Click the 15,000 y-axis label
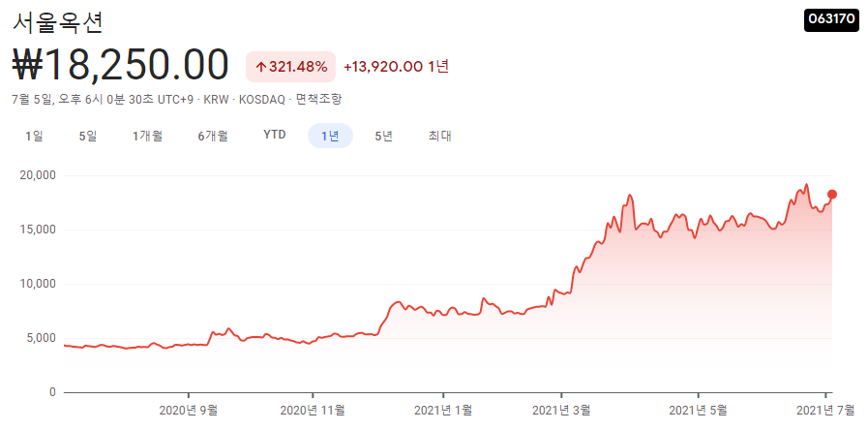 pyautogui.click(x=38, y=230)
